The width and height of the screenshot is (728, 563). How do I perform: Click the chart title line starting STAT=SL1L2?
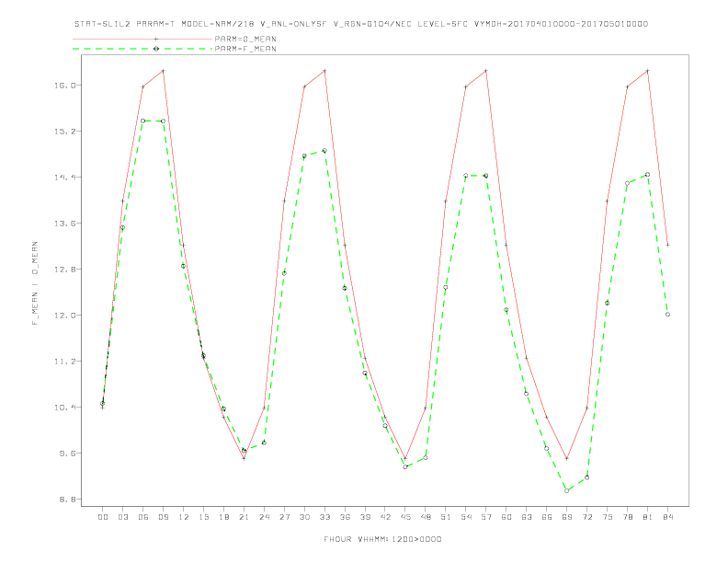click(x=360, y=24)
